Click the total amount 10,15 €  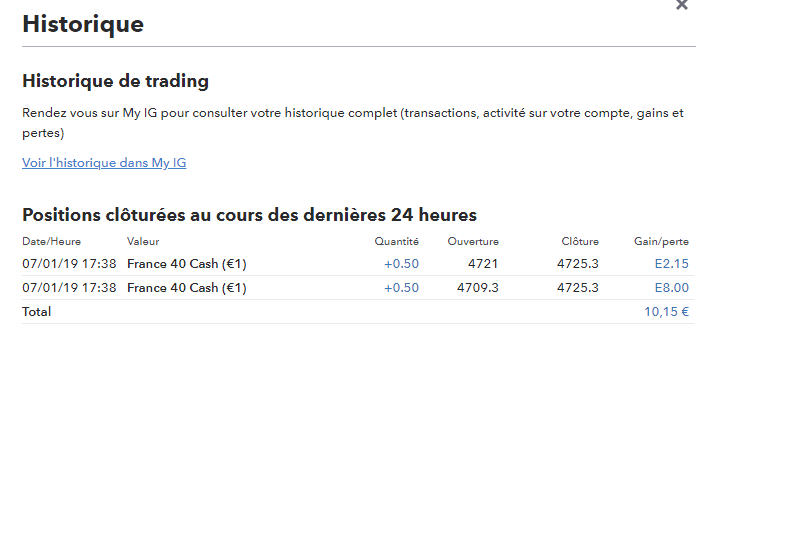(666, 312)
